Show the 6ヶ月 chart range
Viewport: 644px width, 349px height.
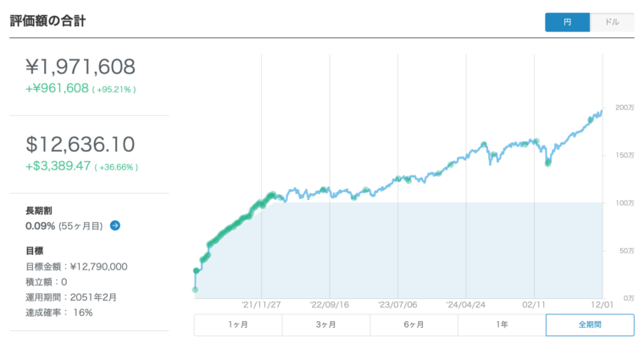[414, 325]
